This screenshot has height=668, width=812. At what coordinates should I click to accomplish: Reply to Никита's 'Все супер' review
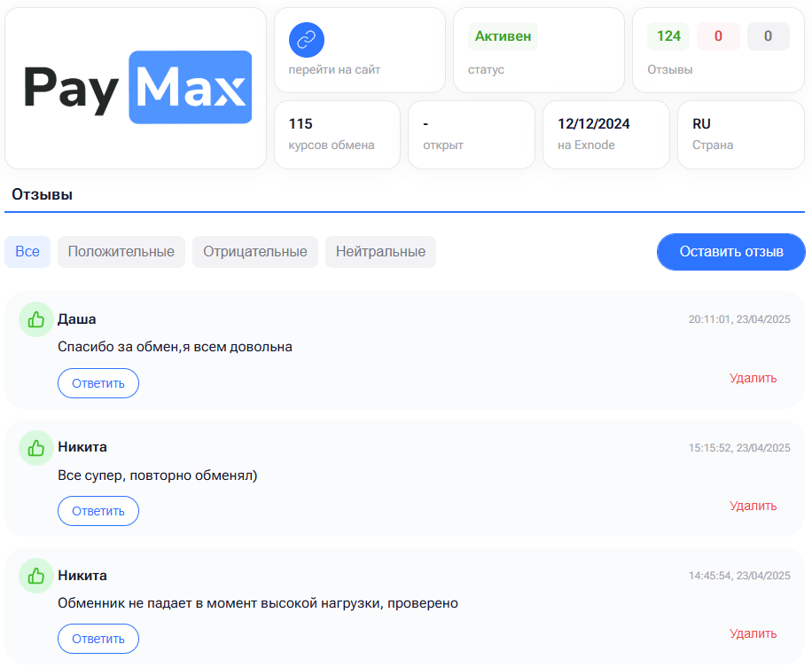click(98, 511)
